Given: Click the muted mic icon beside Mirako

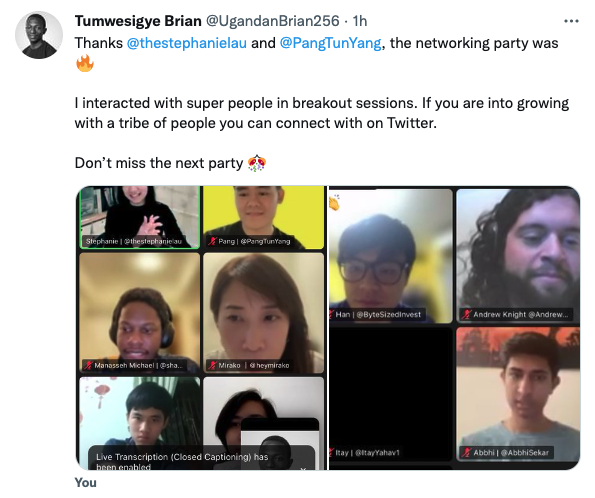Looking at the screenshot, I should (x=212, y=365).
